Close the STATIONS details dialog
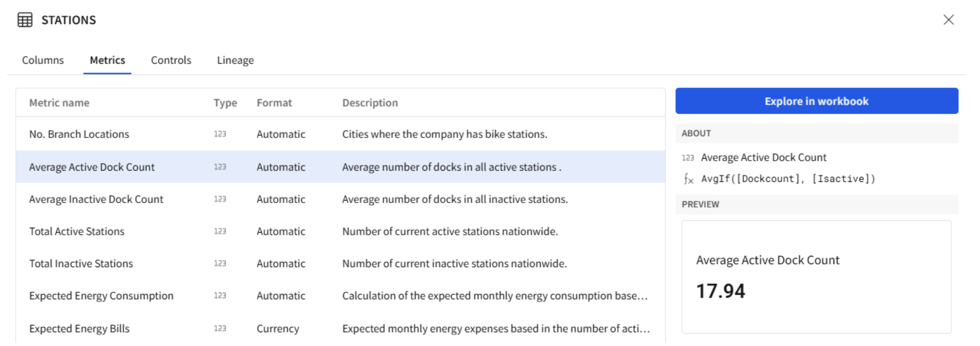Viewport: 980px width, 346px height. (x=948, y=20)
